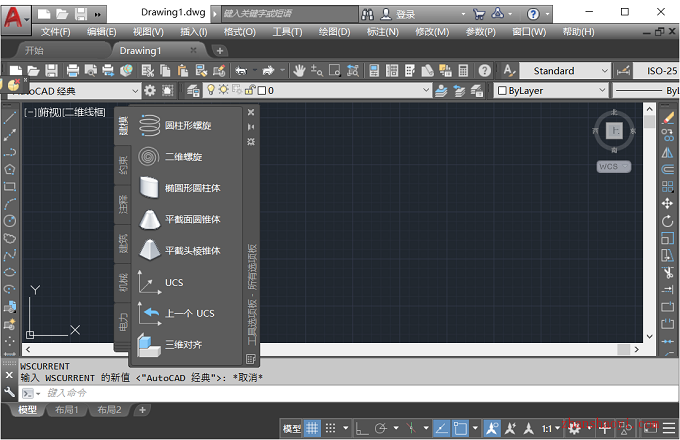Open the 标注(N) menu
The image size is (680, 440).
click(x=382, y=32)
